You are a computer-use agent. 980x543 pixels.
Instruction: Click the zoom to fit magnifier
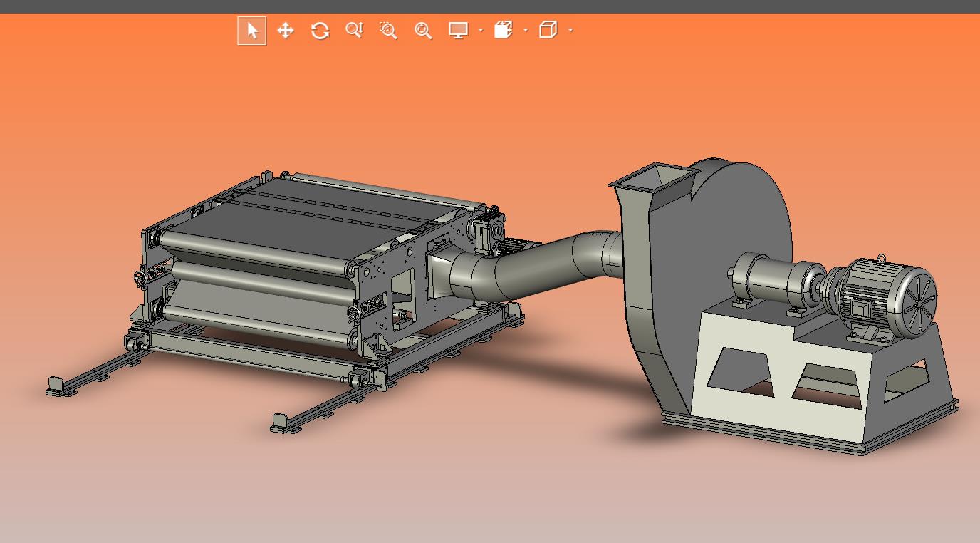(423, 30)
